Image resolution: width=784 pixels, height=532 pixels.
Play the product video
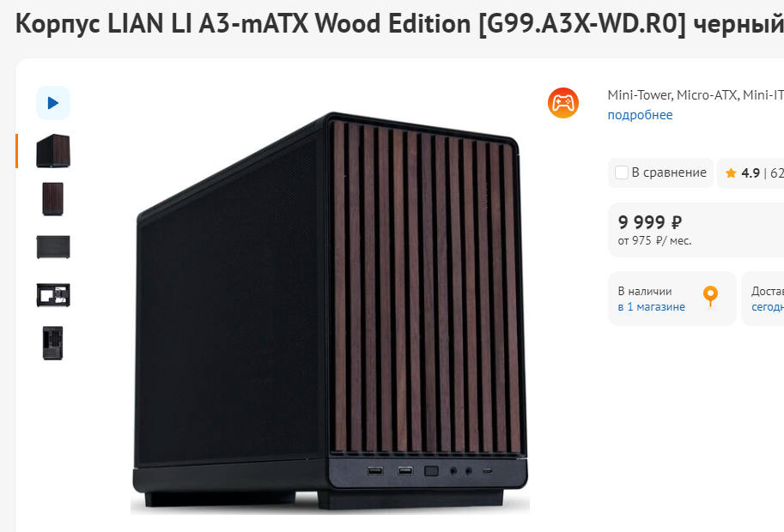(53, 103)
